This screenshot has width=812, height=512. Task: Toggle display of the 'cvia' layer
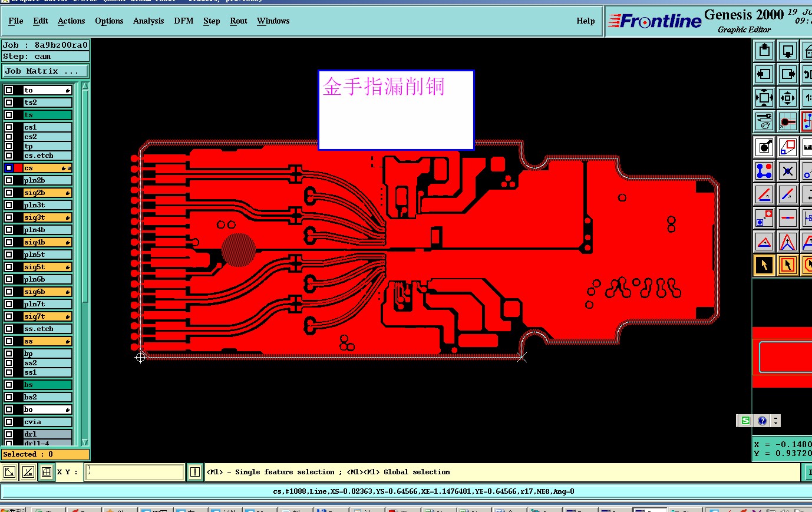(x=9, y=422)
